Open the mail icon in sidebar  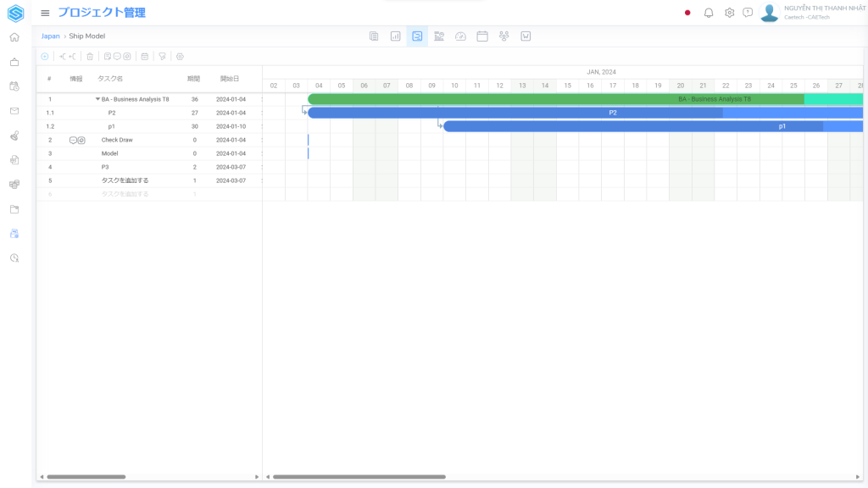tap(14, 111)
